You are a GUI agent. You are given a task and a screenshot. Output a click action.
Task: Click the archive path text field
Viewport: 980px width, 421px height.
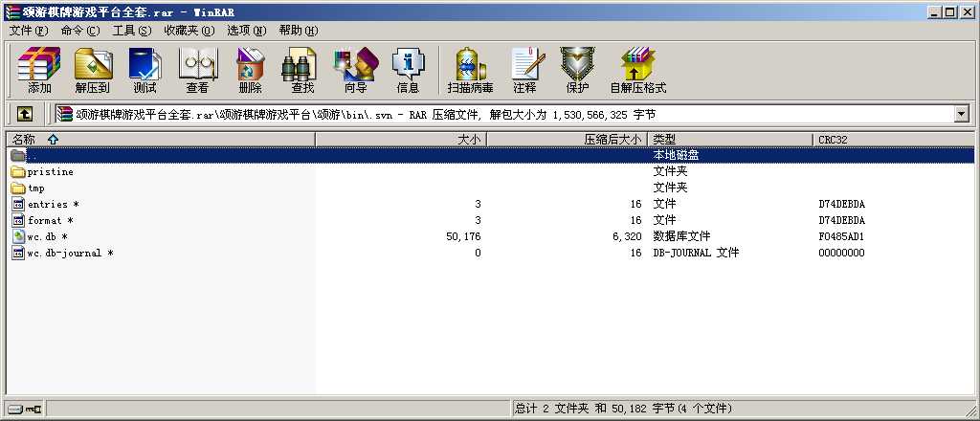[x=506, y=114]
